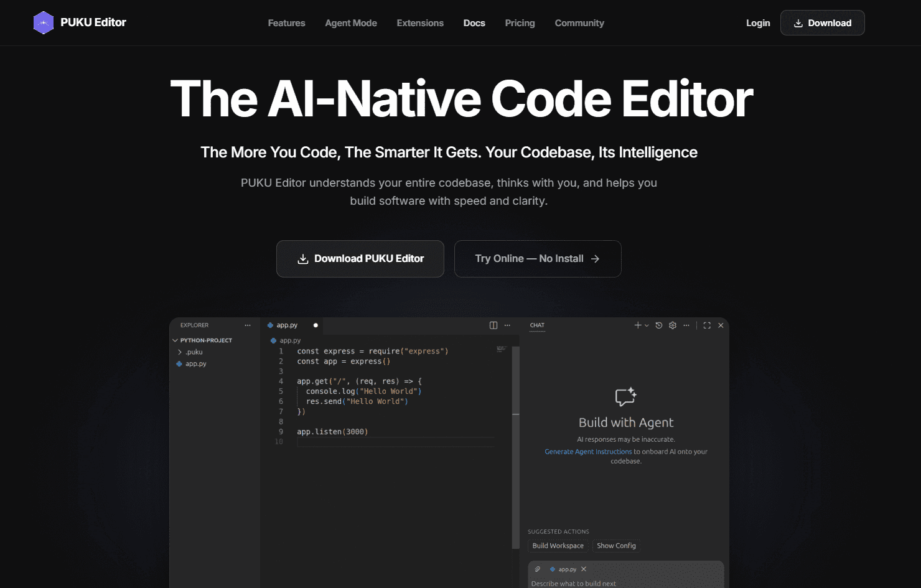Visit the Community nav link

pos(579,23)
